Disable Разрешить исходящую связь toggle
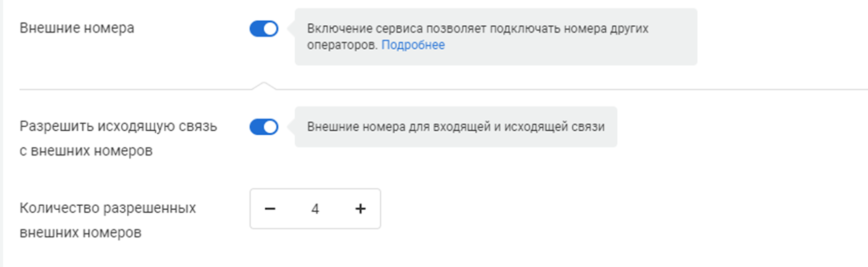 coord(264,127)
